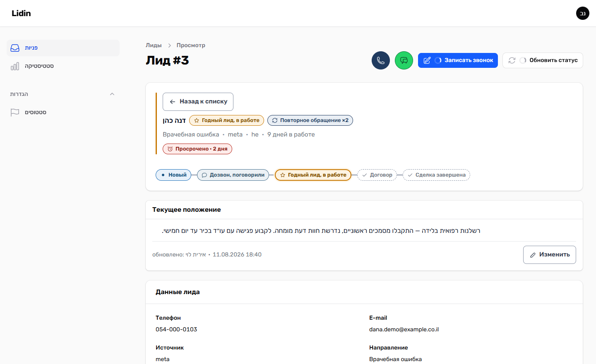Click Повторное обращение ×2 badge
This screenshot has height=364, width=596.
(310, 120)
